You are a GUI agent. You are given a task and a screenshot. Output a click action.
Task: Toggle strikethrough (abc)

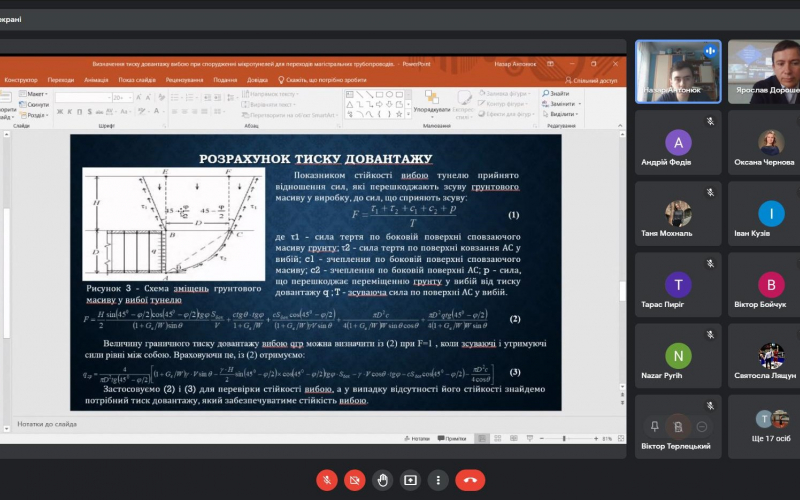pyautogui.click(x=99, y=112)
